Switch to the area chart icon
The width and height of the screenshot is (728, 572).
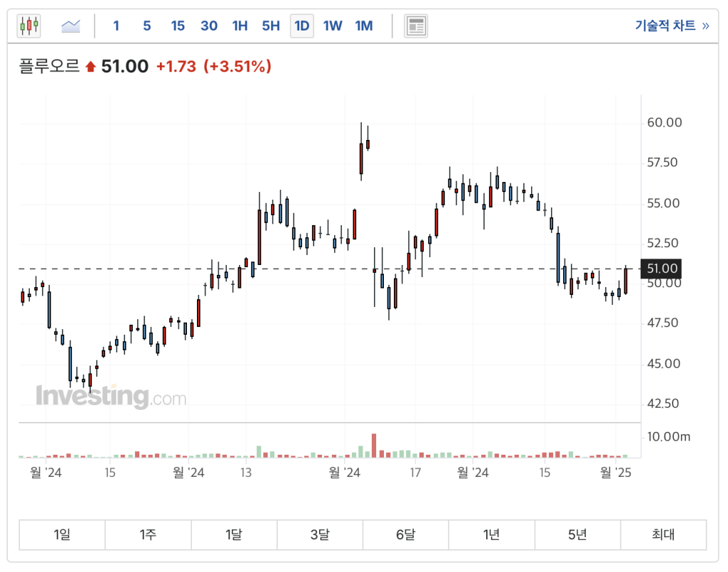71,26
